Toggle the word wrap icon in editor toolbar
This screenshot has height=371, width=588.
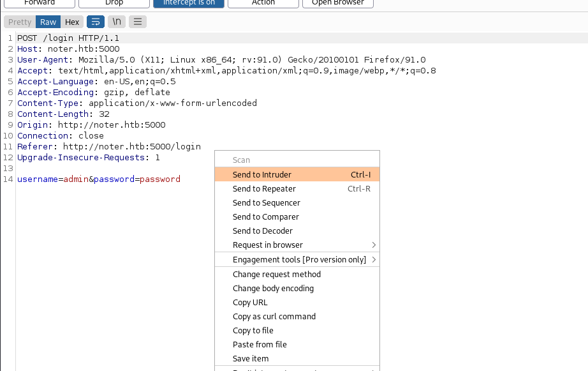click(x=95, y=22)
